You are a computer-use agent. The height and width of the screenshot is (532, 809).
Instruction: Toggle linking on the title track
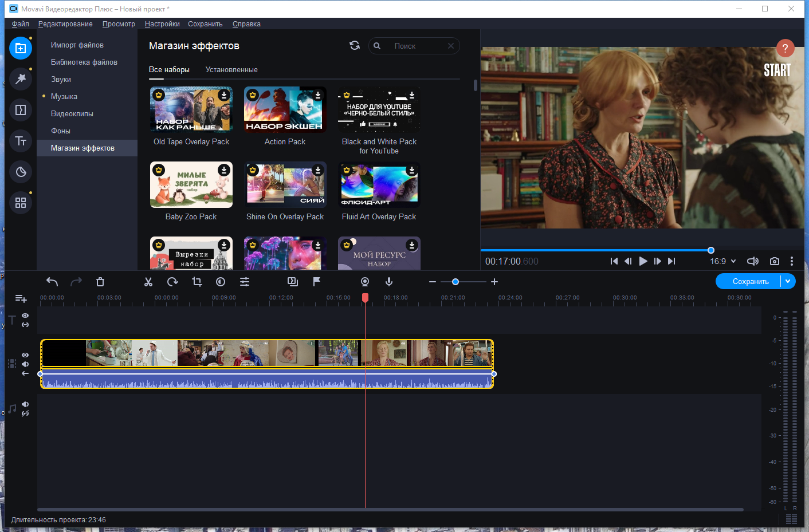coord(25,325)
